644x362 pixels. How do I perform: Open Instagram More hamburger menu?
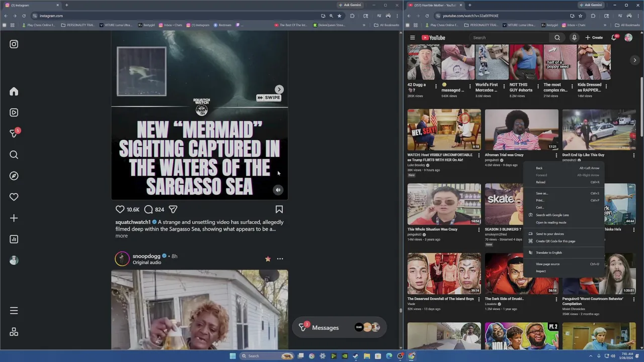click(14, 311)
